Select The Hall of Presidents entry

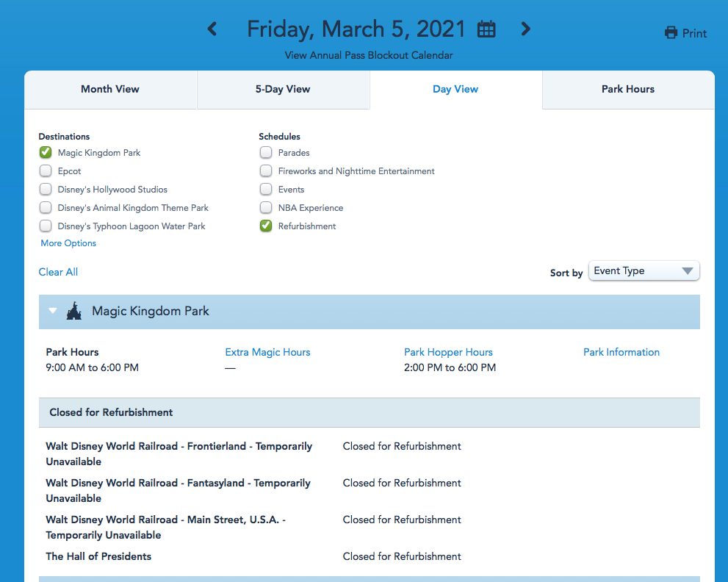pyautogui.click(x=98, y=556)
